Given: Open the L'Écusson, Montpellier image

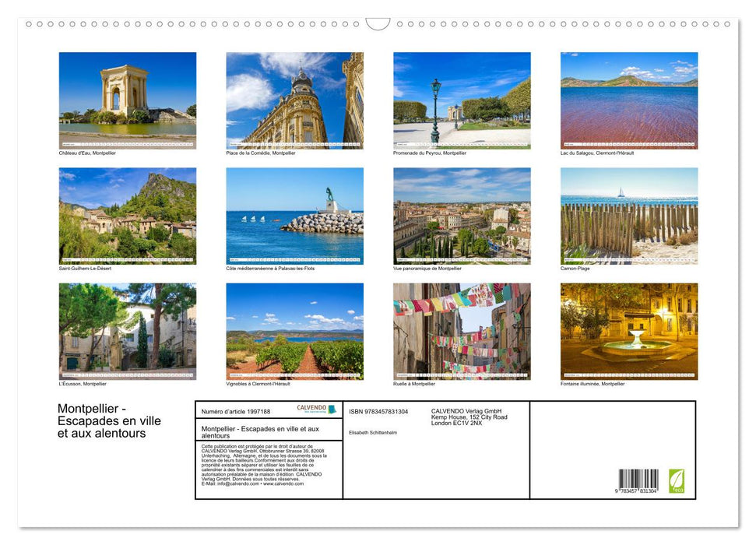Looking at the screenshot, I should click(127, 332).
